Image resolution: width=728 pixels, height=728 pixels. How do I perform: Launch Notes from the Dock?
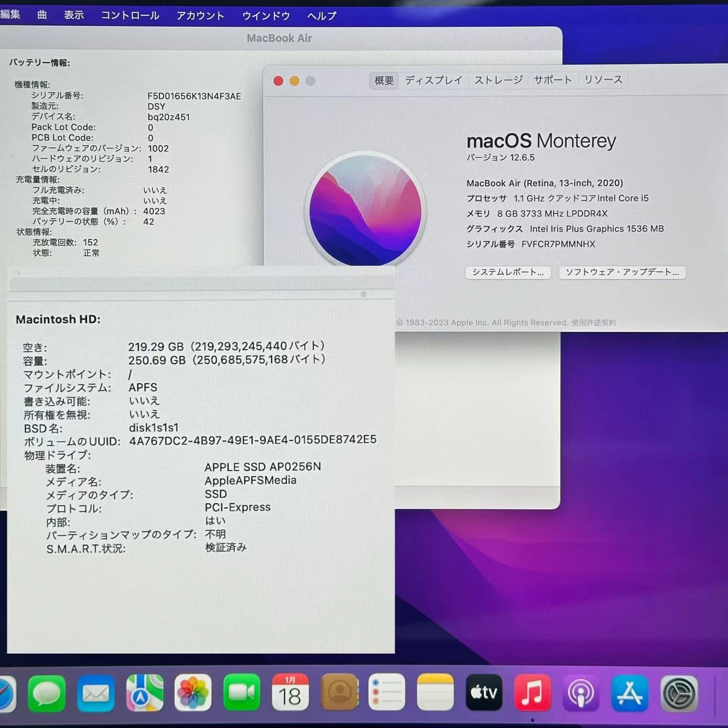435,693
